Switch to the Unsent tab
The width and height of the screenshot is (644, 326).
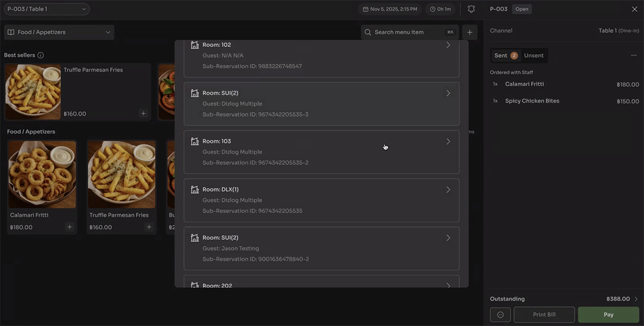tap(533, 55)
